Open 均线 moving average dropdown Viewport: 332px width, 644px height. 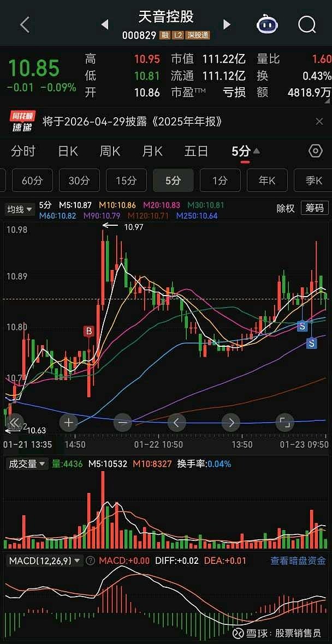pos(19,209)
